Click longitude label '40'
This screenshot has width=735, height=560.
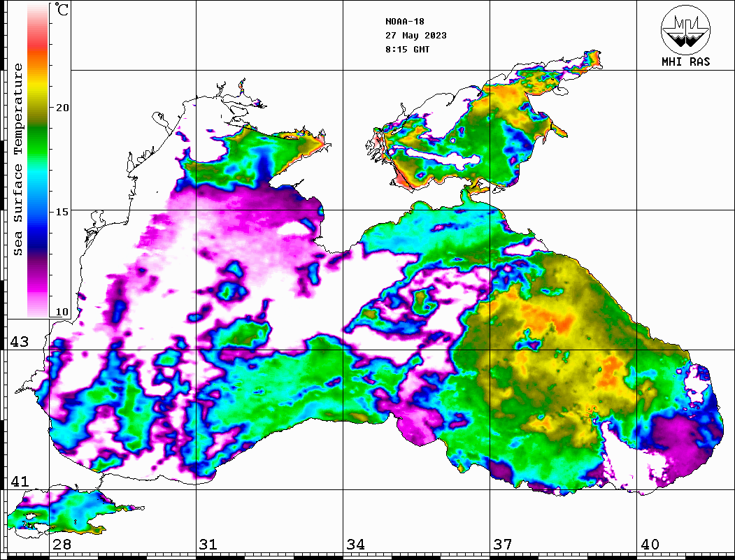(650, 545)
